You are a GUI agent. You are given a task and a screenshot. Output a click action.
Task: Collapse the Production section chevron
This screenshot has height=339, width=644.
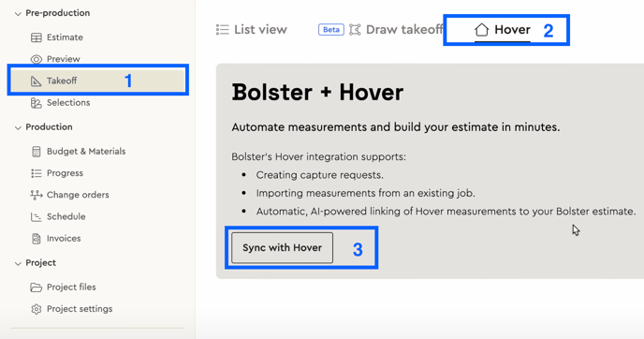point(18,127)
